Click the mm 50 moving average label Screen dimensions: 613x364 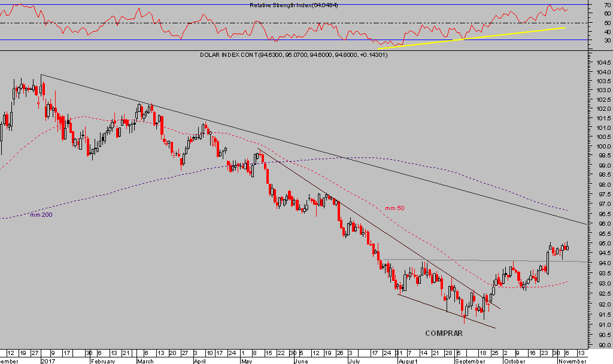(394, 208)
